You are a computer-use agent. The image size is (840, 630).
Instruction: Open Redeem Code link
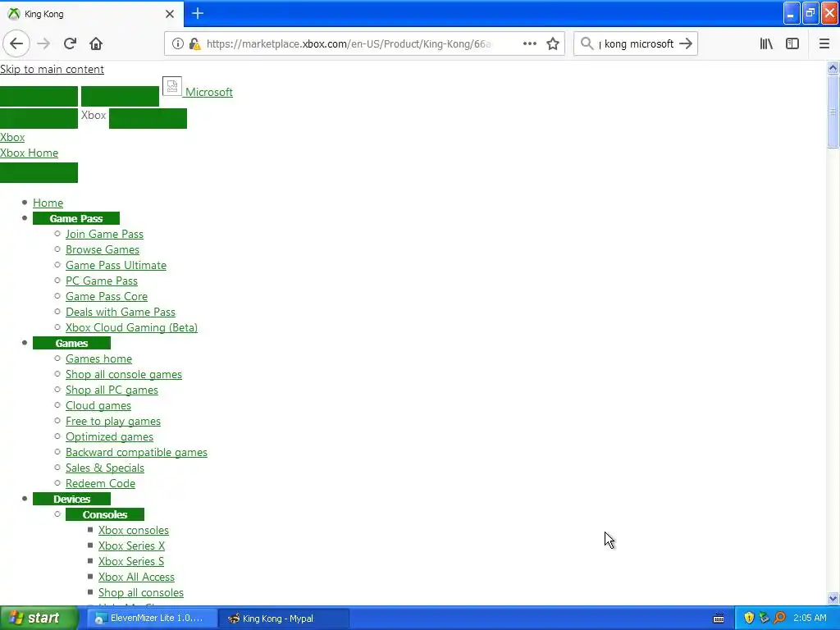(x=101, y=483)
